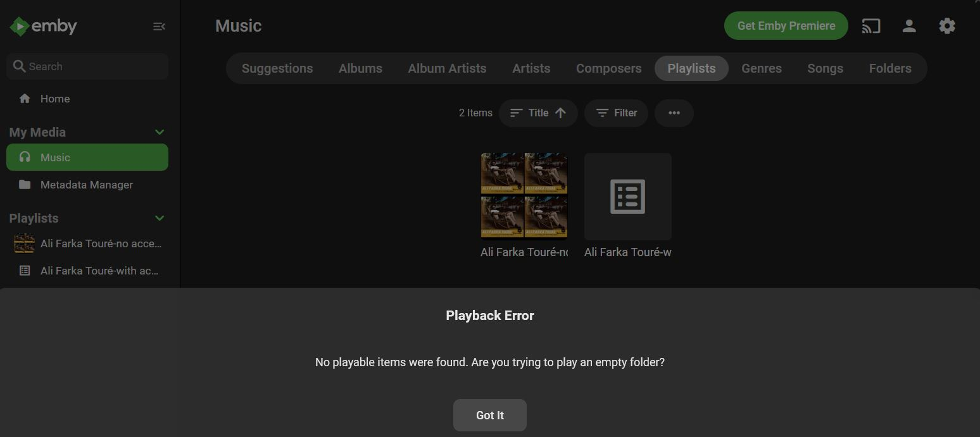Select the Playlists tab
The height and width of the screenshot is (437, 980).
pos(691,68)
